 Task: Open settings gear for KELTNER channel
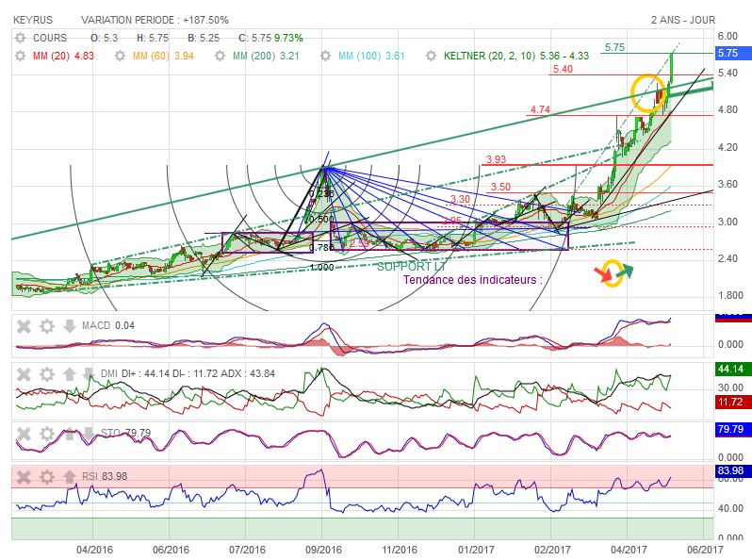click(x=432, y=56)
